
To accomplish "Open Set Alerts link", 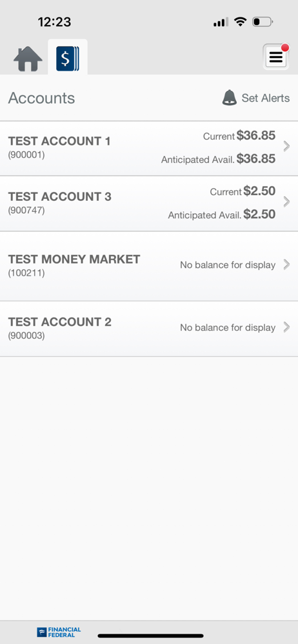I will coord(266,98).
